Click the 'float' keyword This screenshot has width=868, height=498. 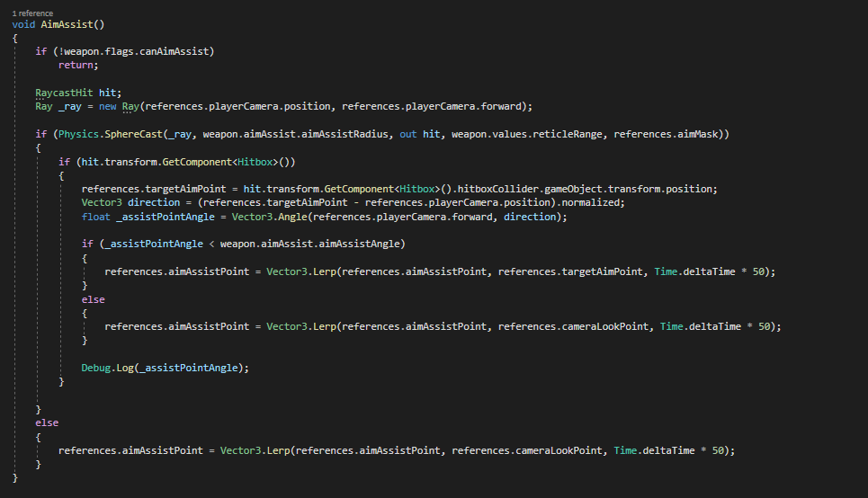95,217
